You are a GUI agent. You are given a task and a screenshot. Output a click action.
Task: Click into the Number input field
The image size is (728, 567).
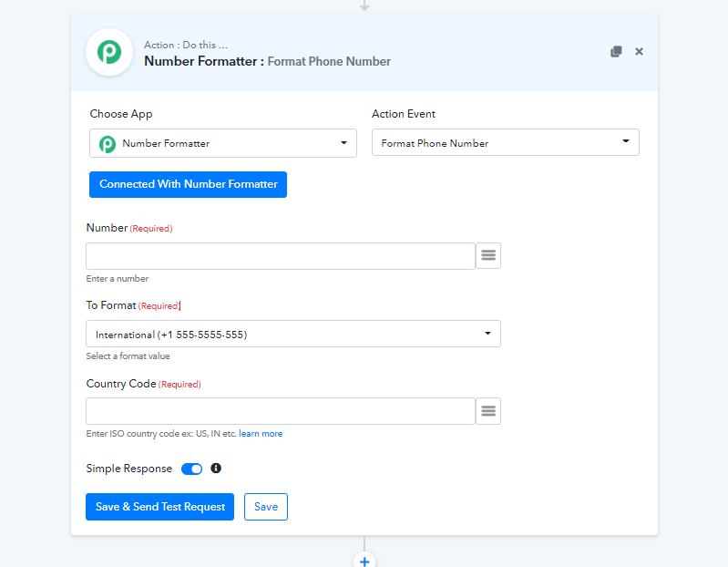[281, 256]
